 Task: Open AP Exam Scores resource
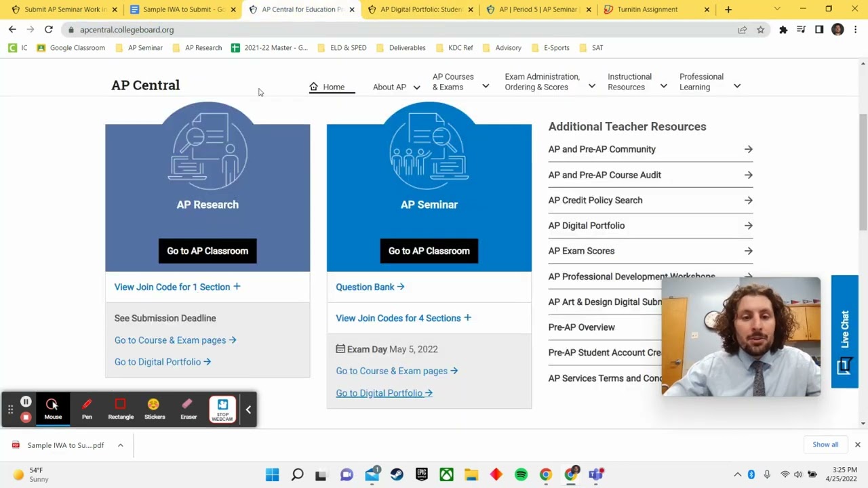[x=650, y=251]
